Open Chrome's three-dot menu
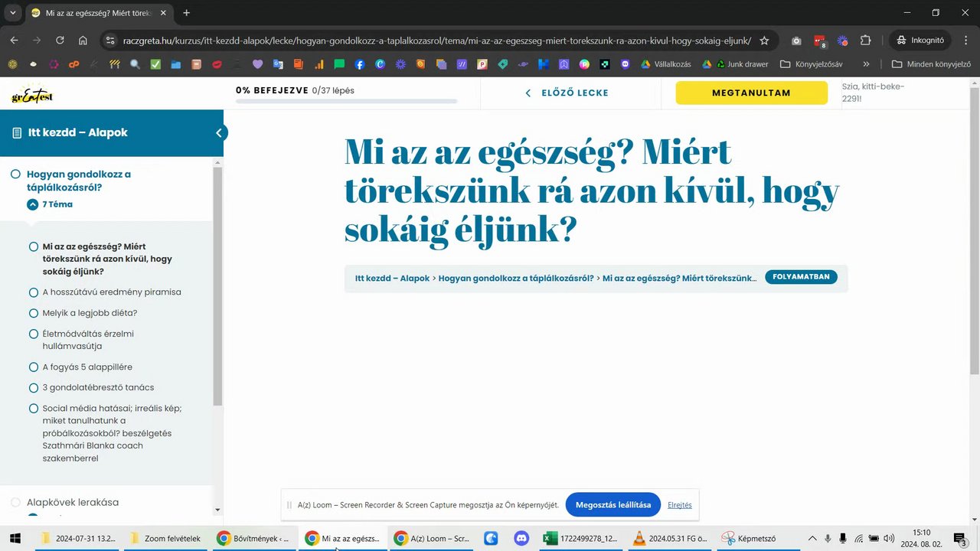This screenshot has height=551, width=980. point(965,41)
